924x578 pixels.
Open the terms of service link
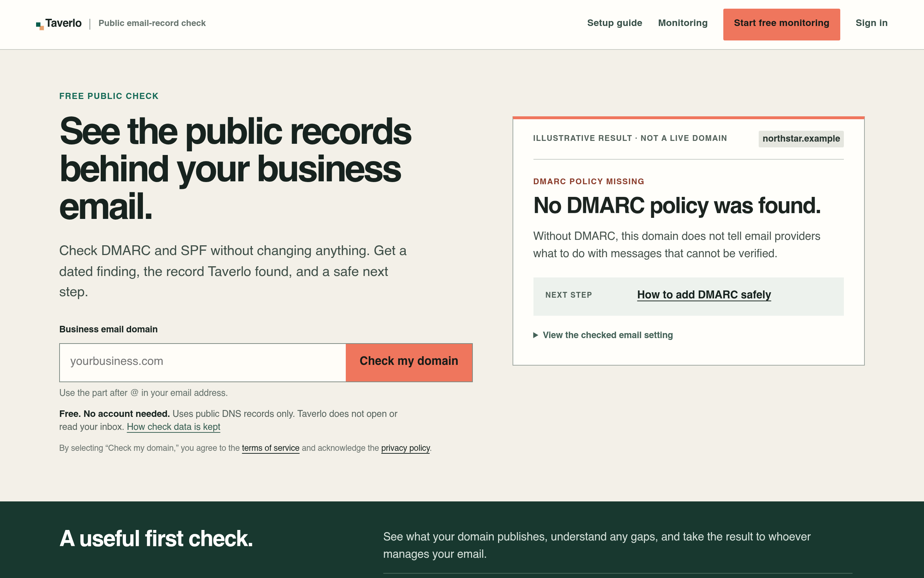coord(270,448)
